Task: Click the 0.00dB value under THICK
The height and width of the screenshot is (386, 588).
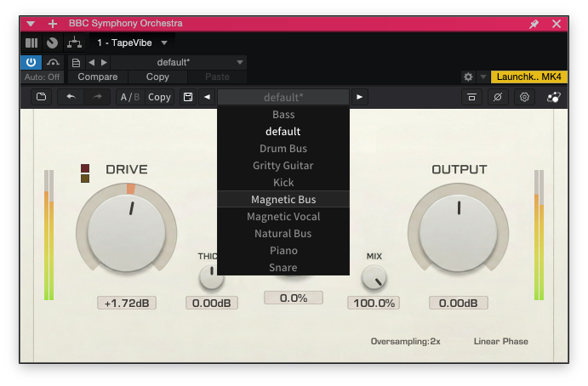Action: (212, 303)
